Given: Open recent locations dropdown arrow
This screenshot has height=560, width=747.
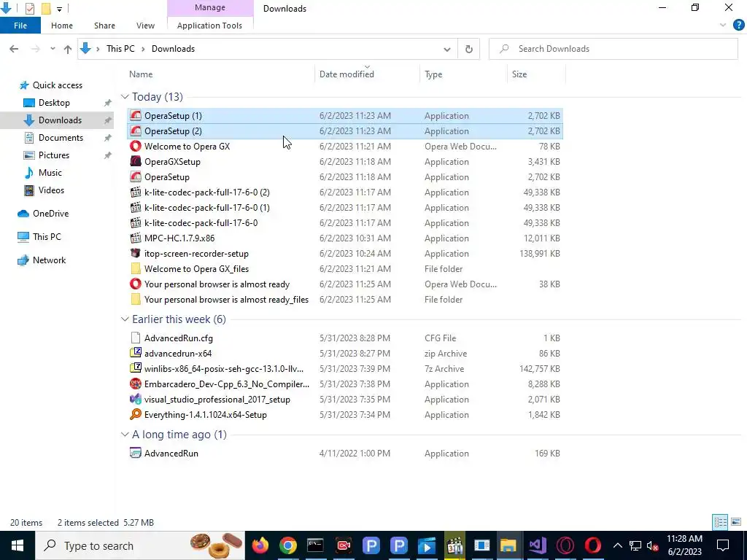Looking at the screenshot, I should [x=53, y=49].
